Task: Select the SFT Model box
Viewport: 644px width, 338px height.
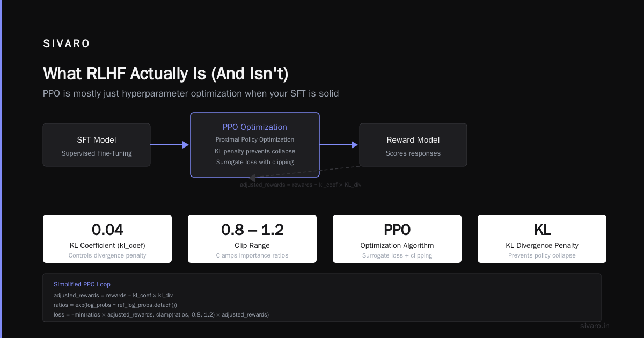Action: 97,145
